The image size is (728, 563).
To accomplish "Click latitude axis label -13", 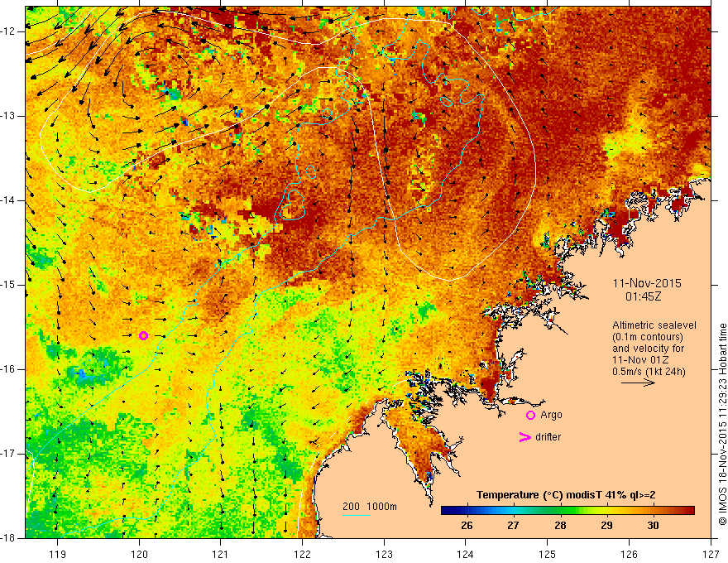I will coord(8,116).
